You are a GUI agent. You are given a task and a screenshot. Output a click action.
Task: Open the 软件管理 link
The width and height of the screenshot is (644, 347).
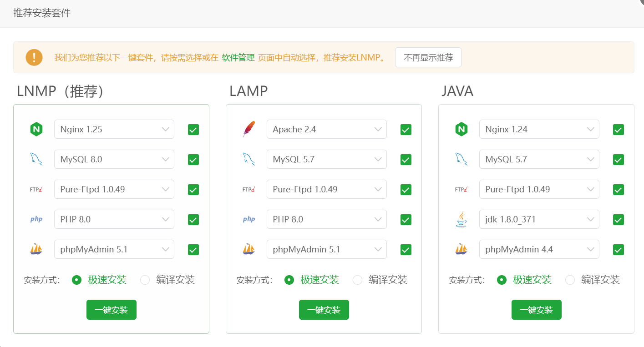pyautogui.click(x=238, y=58)
